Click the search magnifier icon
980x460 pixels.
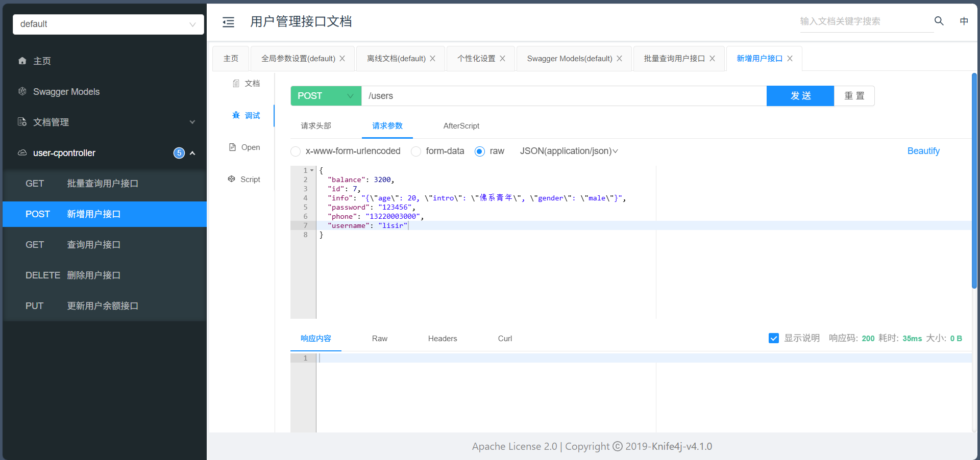(x=939, y=21)
